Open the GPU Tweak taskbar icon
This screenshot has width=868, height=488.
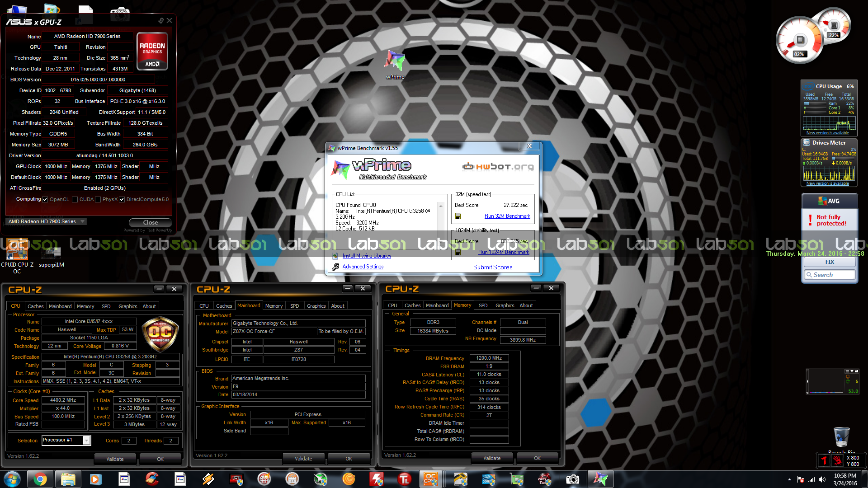(x=544, y=479)
